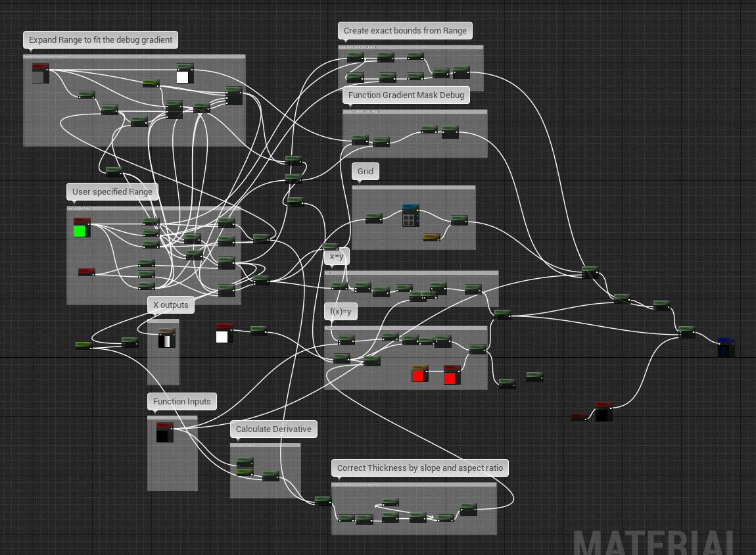This screenshot has width=756, height=555.
Task: Click the comment bubble 'Expand Range to fit the debug gradient'
Action: coord(101,40)
